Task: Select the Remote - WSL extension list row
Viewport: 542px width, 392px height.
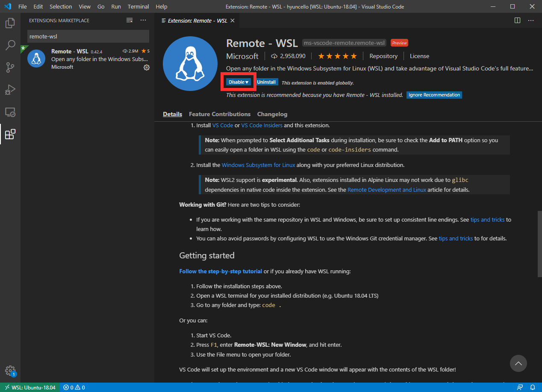Action: pyautogui.click(x=87, y=59)
